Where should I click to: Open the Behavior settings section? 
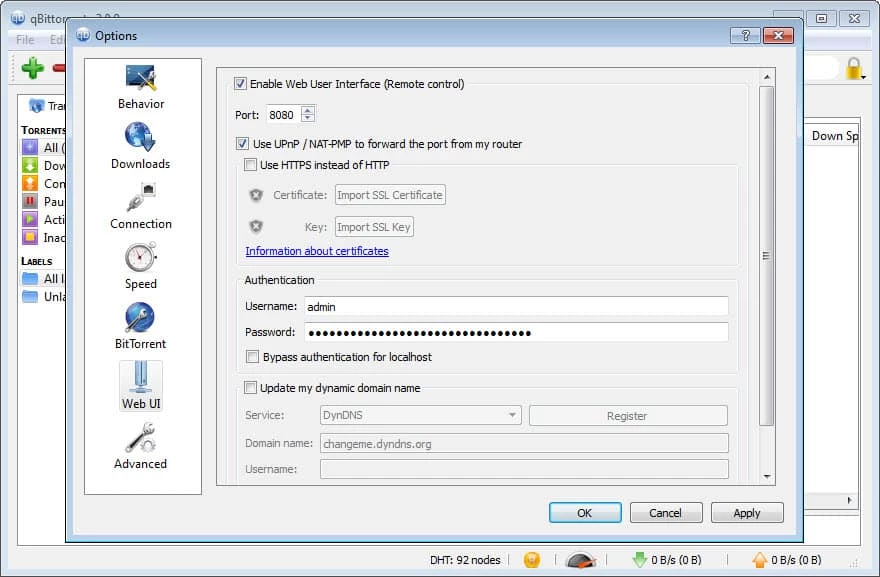[x=141, y=86]
